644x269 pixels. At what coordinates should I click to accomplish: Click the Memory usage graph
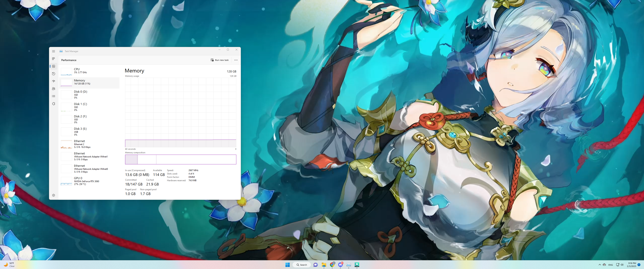pyautogui.click(x=181, y=113)
